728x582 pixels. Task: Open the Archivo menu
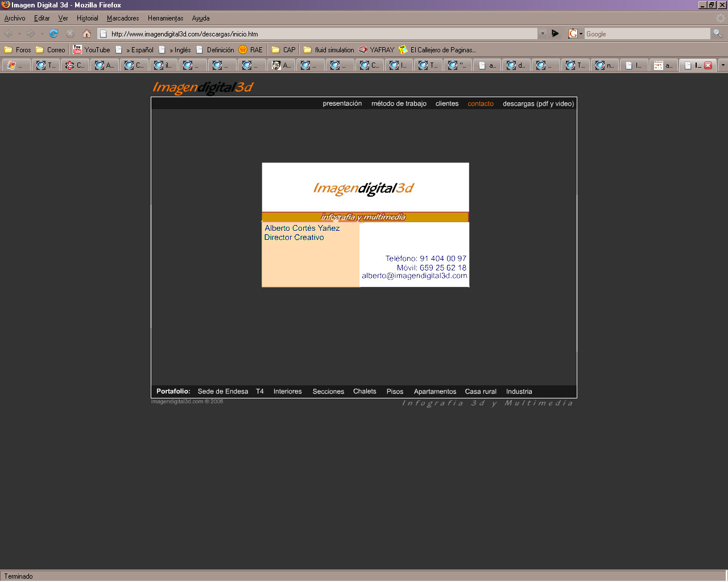click(x=15, y=18)
